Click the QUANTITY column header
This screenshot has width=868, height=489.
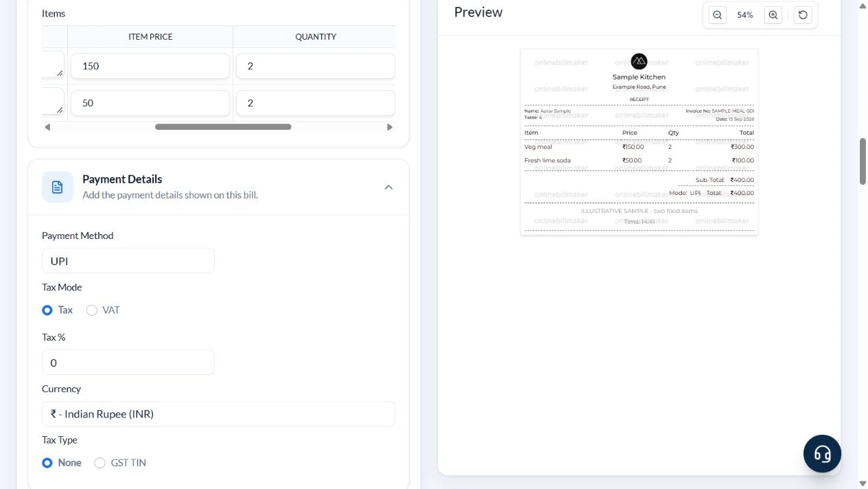click(x=316, y=37)
